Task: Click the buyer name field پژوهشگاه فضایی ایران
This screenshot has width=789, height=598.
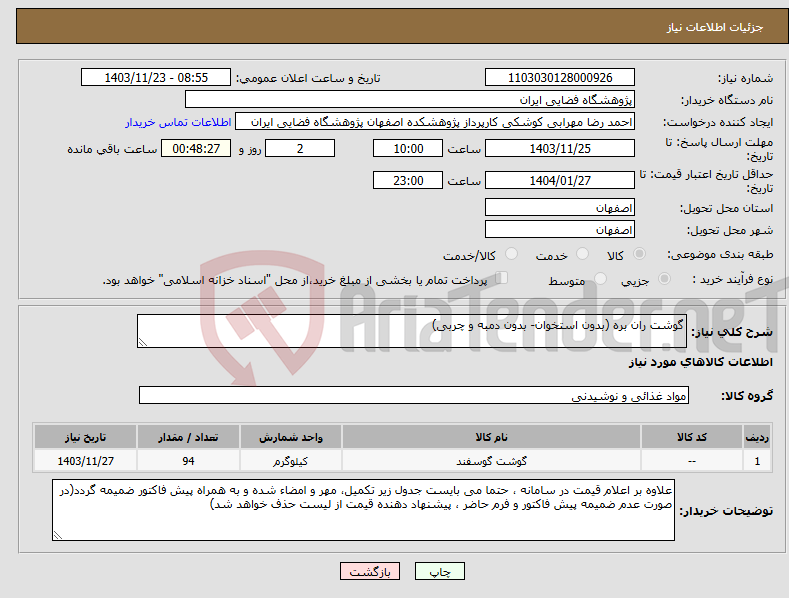Action: pyautogui.click(x=410, y=100)
